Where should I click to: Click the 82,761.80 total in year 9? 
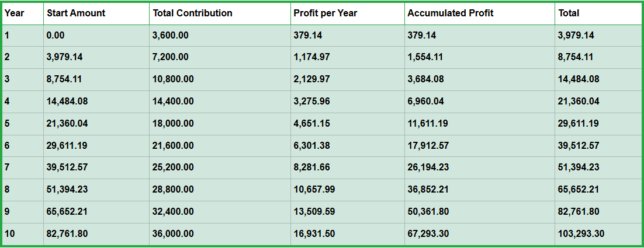click(579, 212)
